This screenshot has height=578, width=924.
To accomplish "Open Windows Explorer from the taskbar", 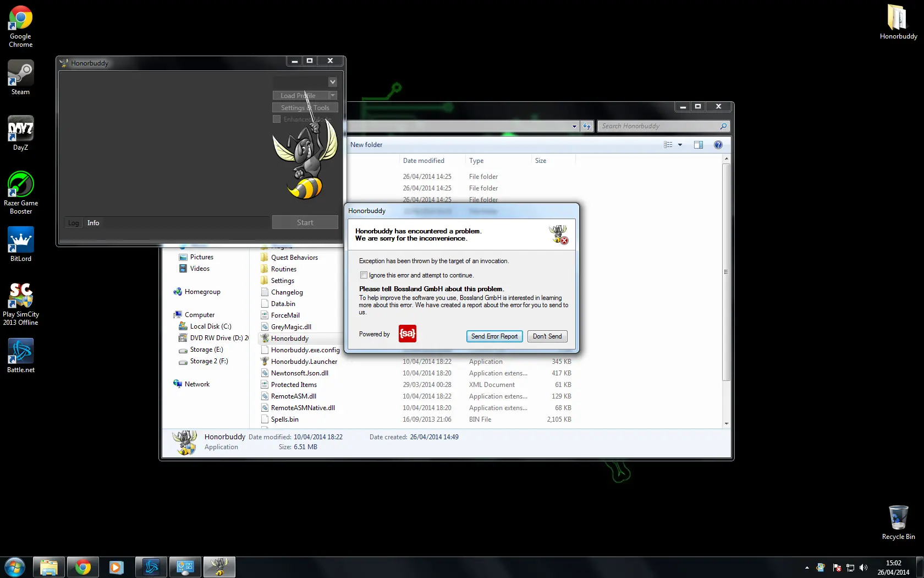I will (x=49, y=567).
